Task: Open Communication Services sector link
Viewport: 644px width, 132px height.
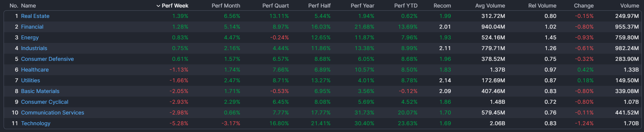Action: click(x=52, y=113)
